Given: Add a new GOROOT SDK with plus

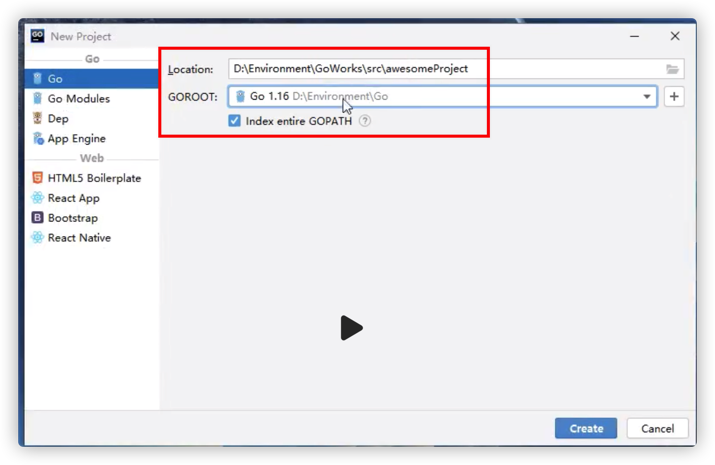Looking at the screenshot, I should 674,97.
